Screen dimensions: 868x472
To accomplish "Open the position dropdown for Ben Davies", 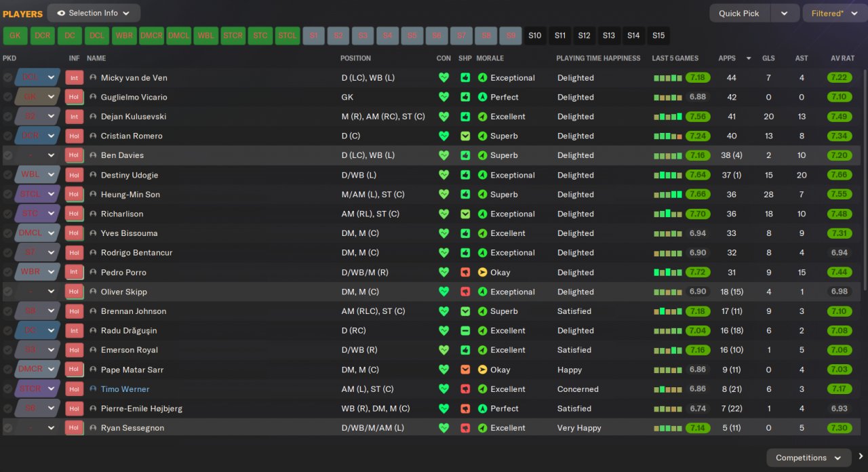I will point(37,155).
